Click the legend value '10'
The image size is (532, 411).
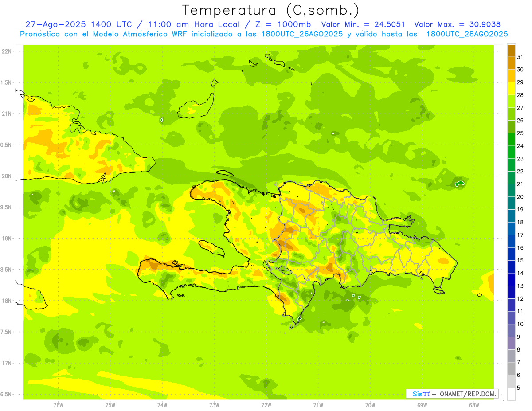click(520, 324)
